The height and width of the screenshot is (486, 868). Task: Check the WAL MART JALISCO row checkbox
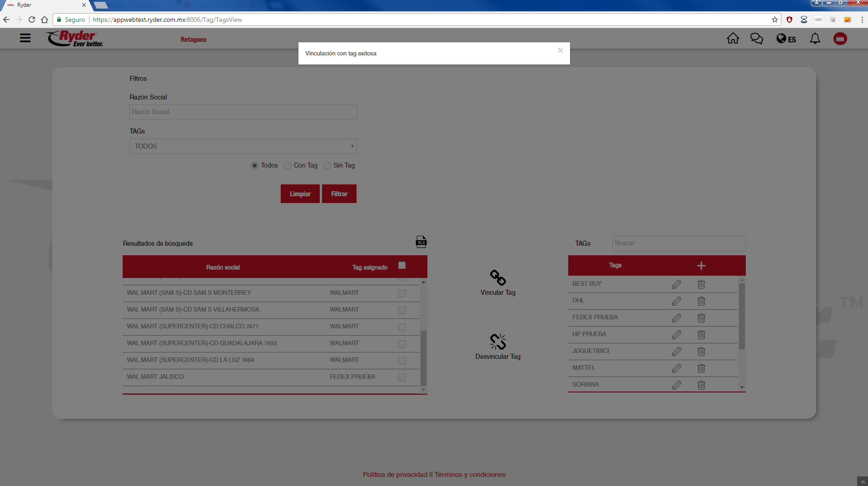point(402,377)
